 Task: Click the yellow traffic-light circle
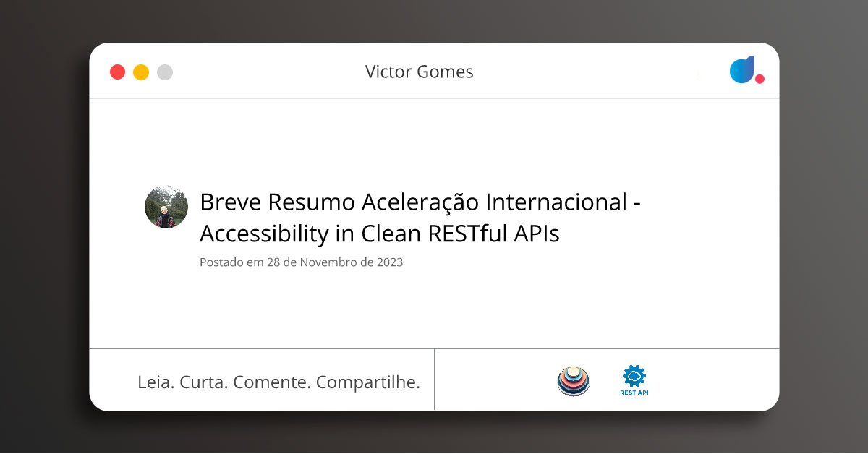[x=141, y=72]
